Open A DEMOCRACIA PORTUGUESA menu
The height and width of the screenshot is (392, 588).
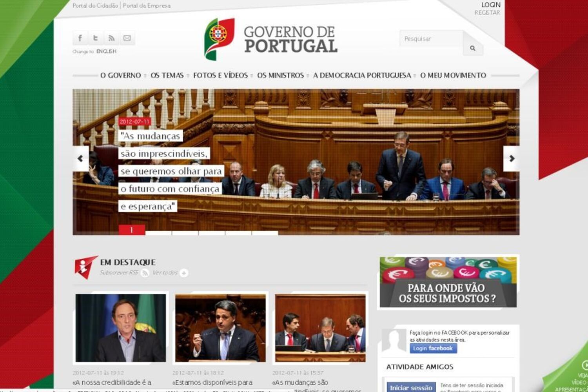coord(362,75)
